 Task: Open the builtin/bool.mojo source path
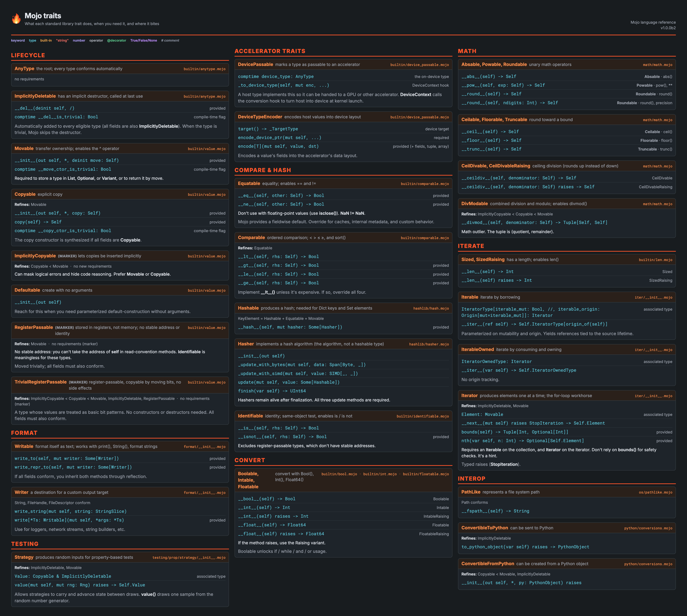coord(339,474)
